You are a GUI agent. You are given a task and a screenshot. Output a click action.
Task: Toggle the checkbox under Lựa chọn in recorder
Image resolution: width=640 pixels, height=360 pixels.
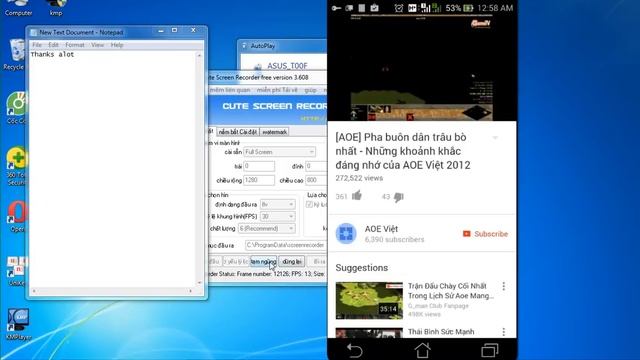[309, 204]
